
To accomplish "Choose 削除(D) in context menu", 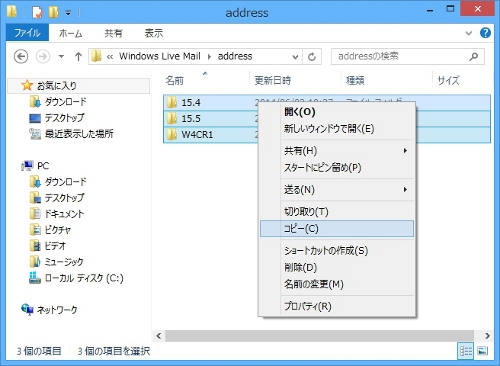I will pos(337,267).
